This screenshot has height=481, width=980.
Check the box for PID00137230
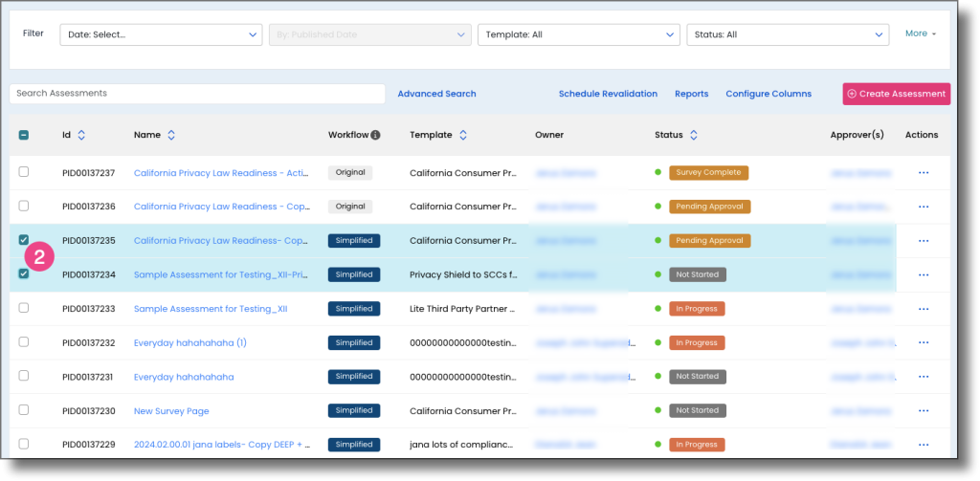point(24,410)
